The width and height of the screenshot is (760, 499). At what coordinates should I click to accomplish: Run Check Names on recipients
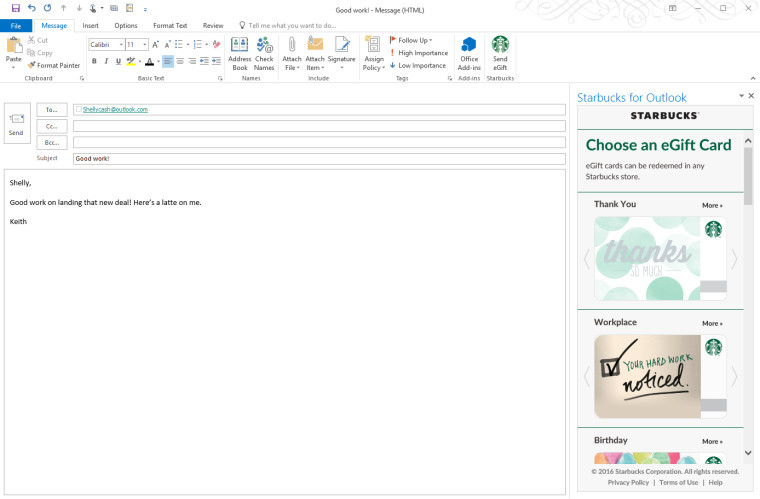264,53
